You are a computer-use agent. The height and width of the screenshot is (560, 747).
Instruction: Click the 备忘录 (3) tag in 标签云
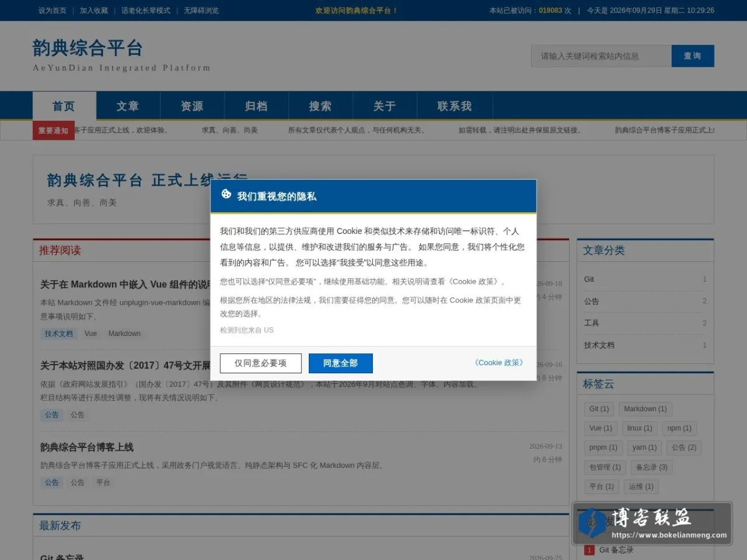[652, 467]
